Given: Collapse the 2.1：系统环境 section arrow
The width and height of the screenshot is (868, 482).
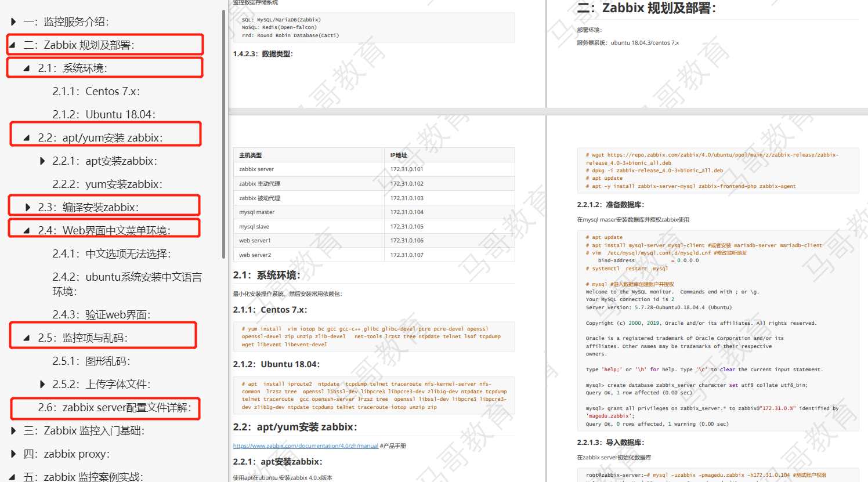Looking at the screenshot, I should (27, 68).
